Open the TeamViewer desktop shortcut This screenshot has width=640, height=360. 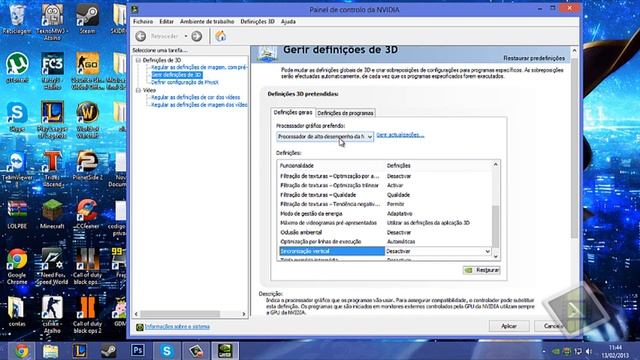tap(17, 169)
